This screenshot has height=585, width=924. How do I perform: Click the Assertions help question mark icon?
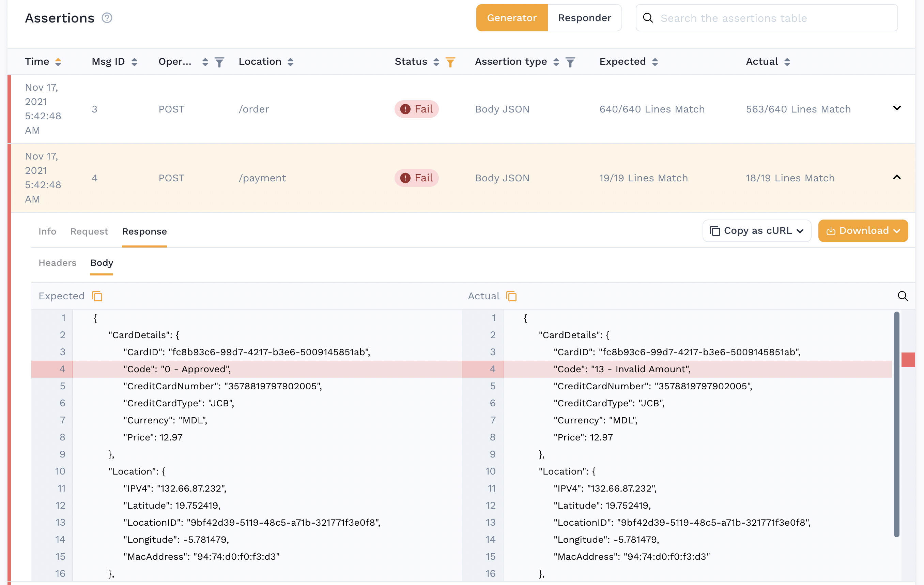(x=107, y=18)
